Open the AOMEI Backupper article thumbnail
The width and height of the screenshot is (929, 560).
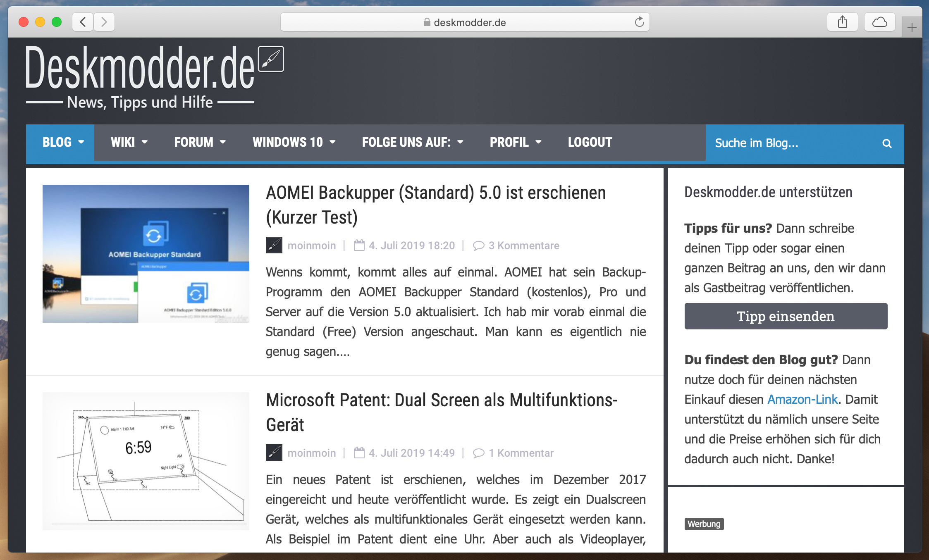pyautogui.click(x=146, y=254)
